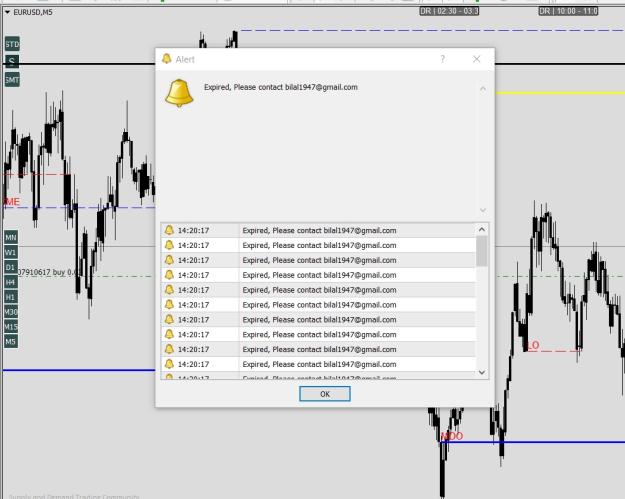625x499 pixels.
Task: Switch to M30 timeframe button
Action: pyautogui.click(x=11, y=312)
